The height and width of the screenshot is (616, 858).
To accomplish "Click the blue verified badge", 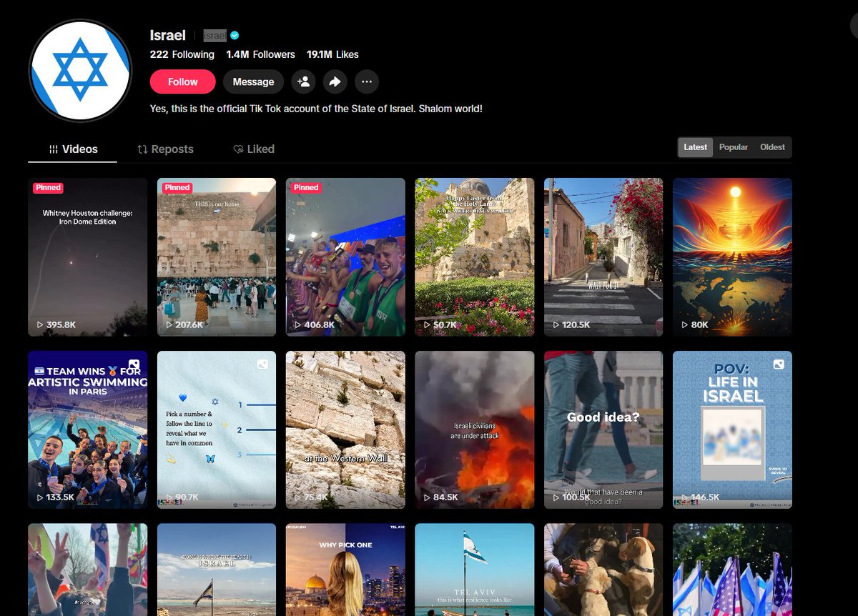I will [235, 36].
